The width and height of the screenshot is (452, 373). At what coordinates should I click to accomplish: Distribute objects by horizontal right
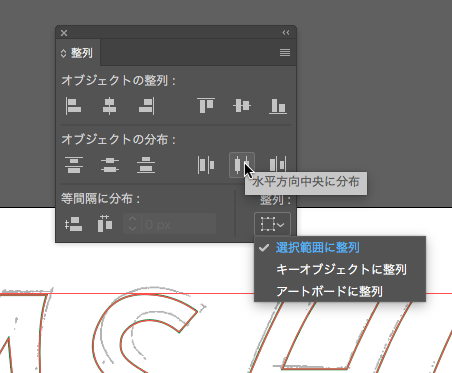click(x=278, y=165)
